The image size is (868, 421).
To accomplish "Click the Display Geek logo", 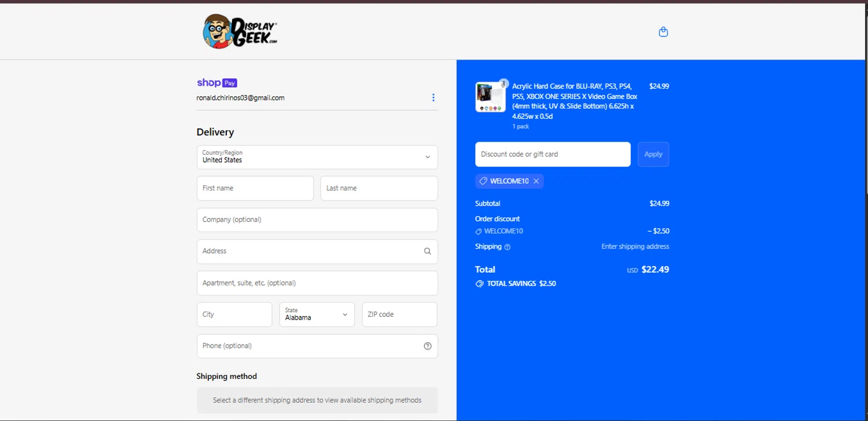I will (240, 31).
